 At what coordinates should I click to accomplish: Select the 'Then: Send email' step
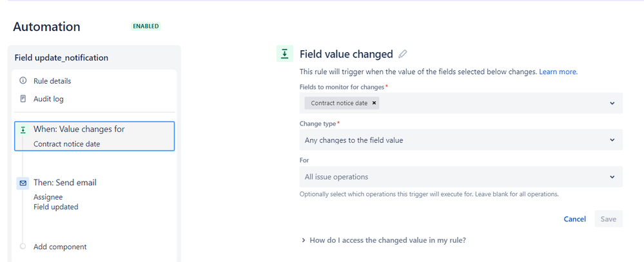64,183
